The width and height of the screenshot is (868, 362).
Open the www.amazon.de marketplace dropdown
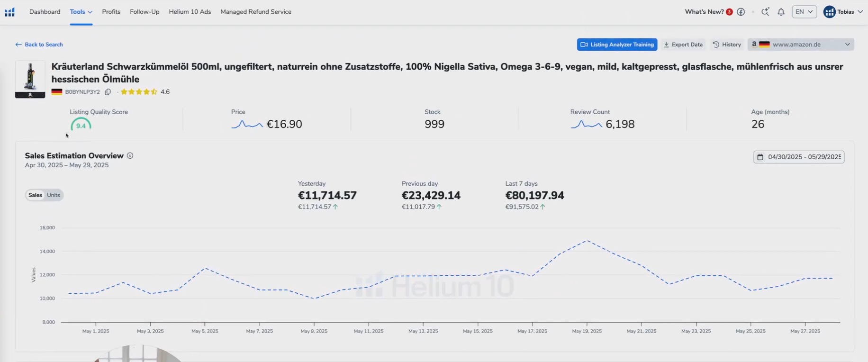[x=801, y=45]
